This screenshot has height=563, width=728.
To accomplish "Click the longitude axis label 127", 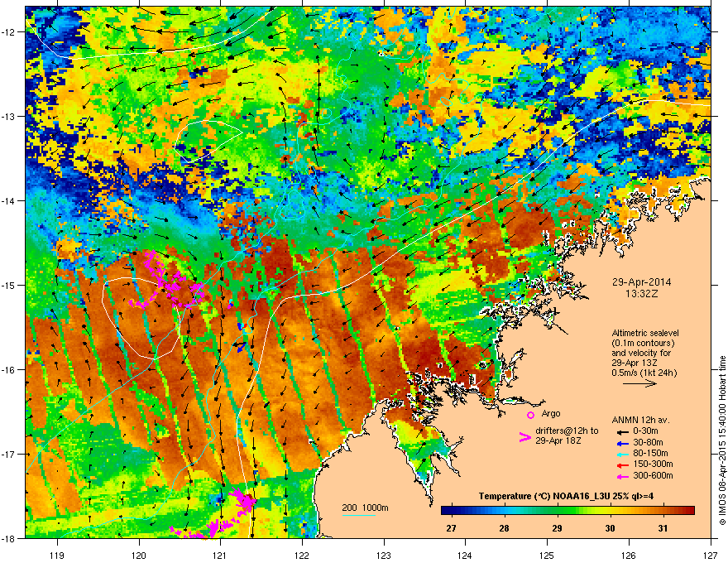I will [711, 555].
